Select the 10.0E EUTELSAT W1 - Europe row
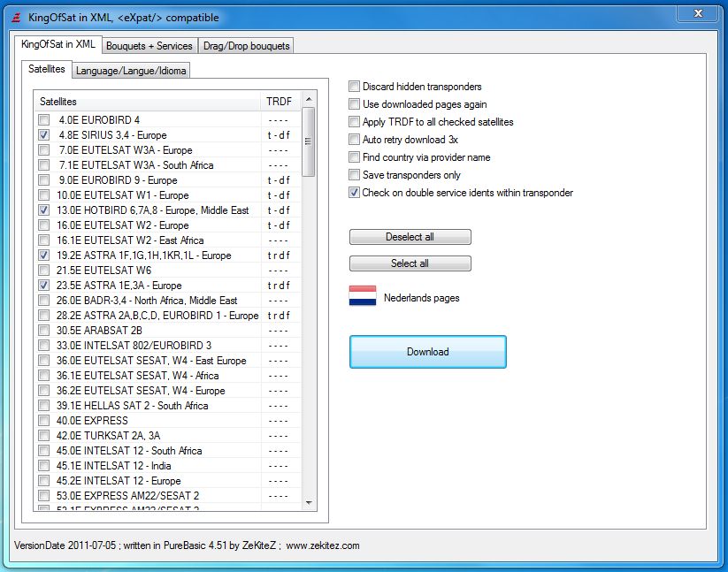 (x=167, y=195)
